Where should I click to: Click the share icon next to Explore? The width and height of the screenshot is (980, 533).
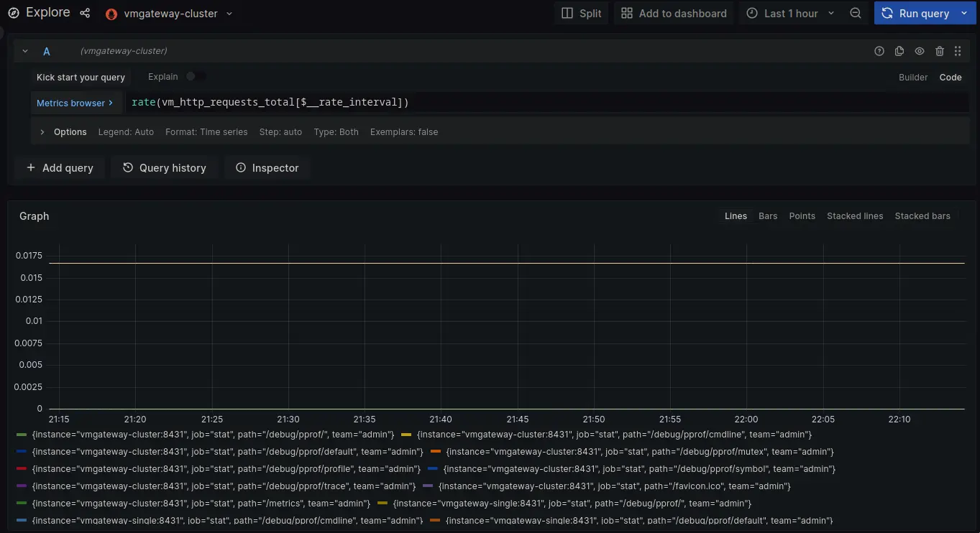pos(85,13)
